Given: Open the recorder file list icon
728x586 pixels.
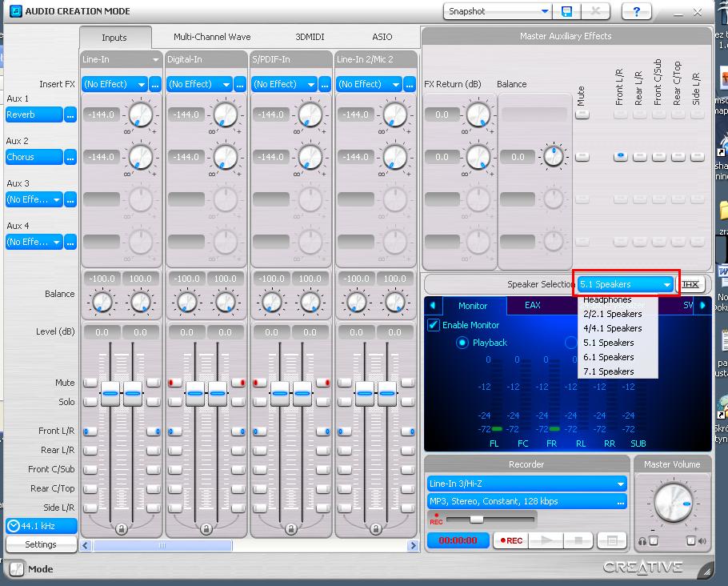Looking at the screenshot, I should point(611,540).
